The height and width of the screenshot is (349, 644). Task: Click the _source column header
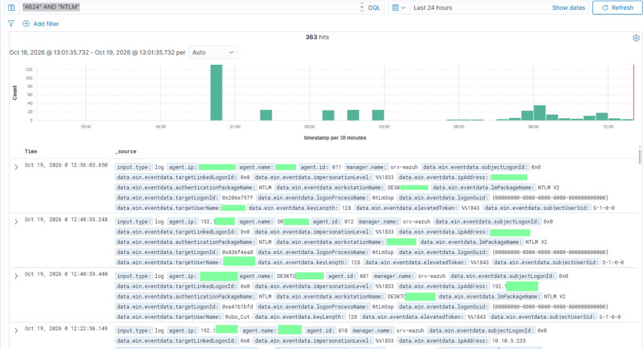click(x=126, y=152)
